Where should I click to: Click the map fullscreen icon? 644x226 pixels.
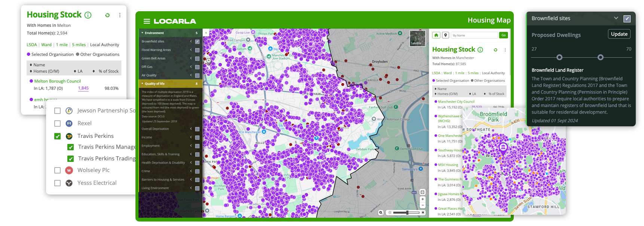(x=422, y=192)
